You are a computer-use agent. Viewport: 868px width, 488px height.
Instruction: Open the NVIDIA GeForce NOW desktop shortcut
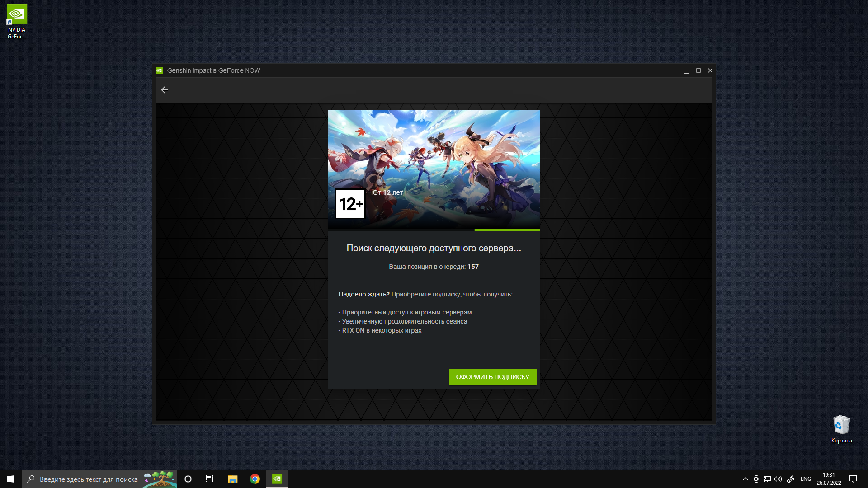pyautogui.click(x=17, y=21)
